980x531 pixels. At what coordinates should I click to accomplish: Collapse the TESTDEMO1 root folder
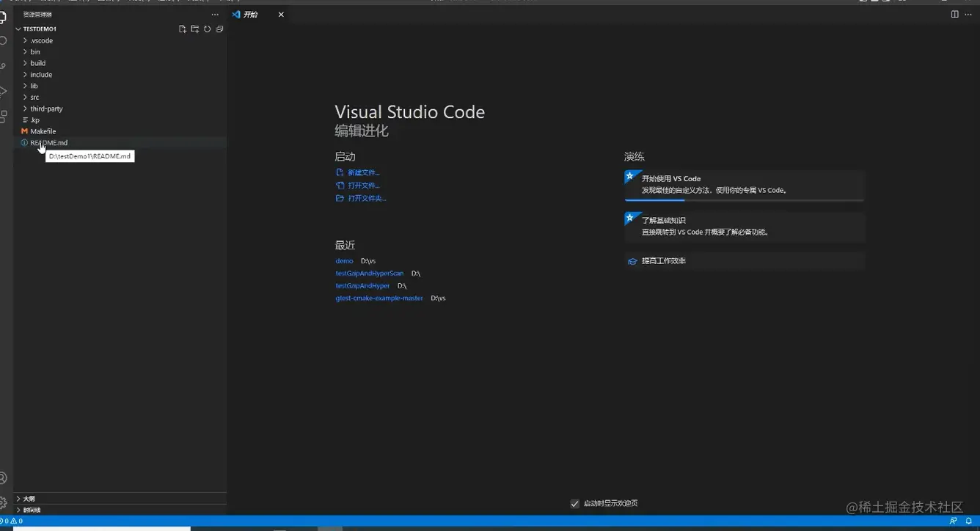[x=120, y=29]
